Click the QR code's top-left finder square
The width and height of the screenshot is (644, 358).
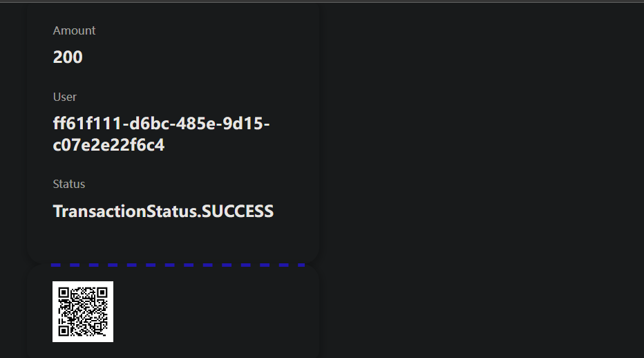click(x=64, y=292)
